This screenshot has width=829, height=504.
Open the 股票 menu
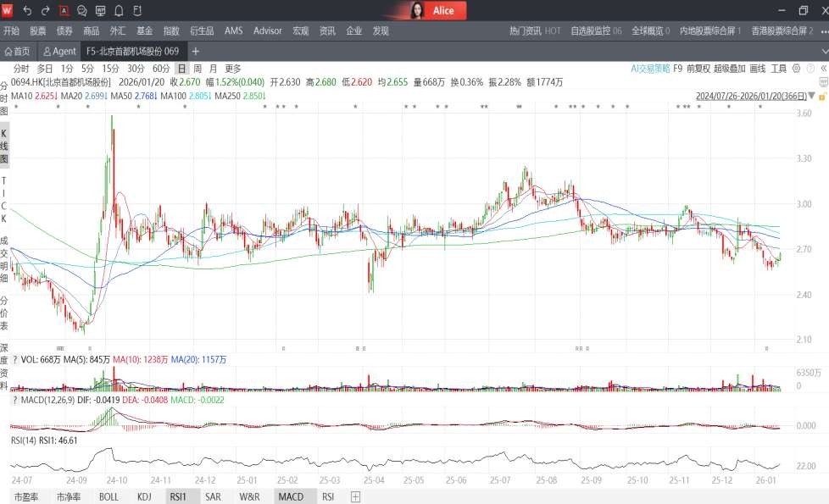tap(38, 30)
